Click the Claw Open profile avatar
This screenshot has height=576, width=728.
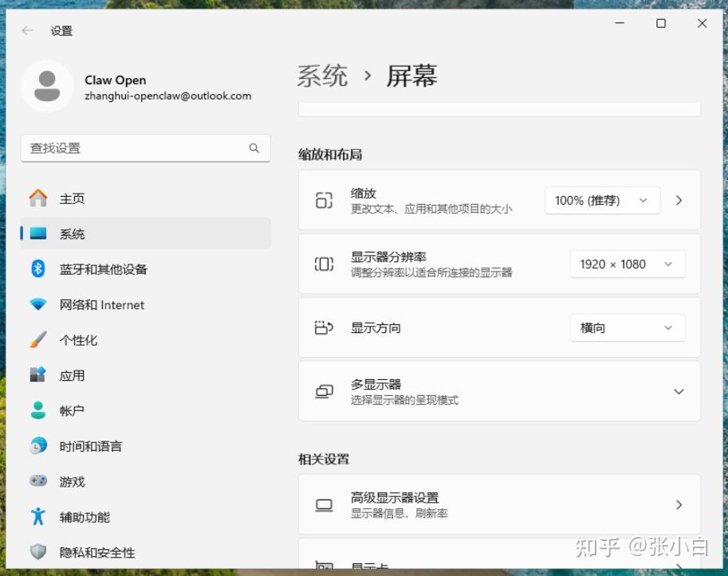click(47, 86)
